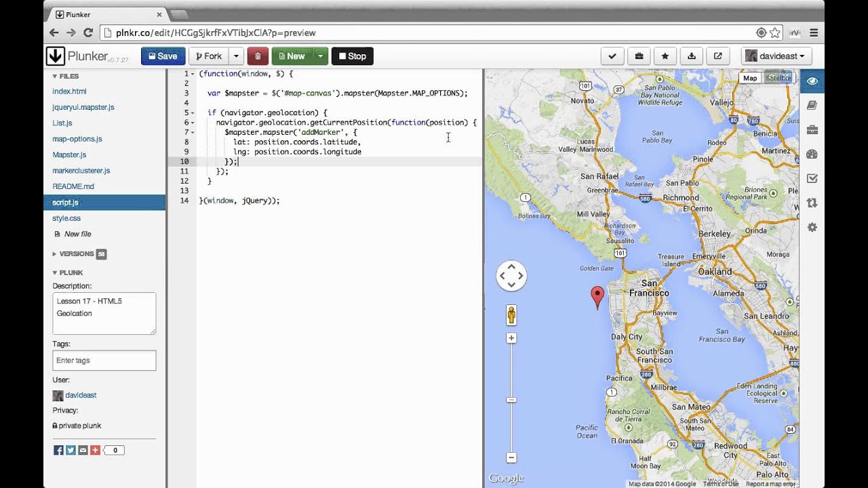The height and width of the screenshot is (488, 868).
Task: Share by email icon
Action: (83, 450)
